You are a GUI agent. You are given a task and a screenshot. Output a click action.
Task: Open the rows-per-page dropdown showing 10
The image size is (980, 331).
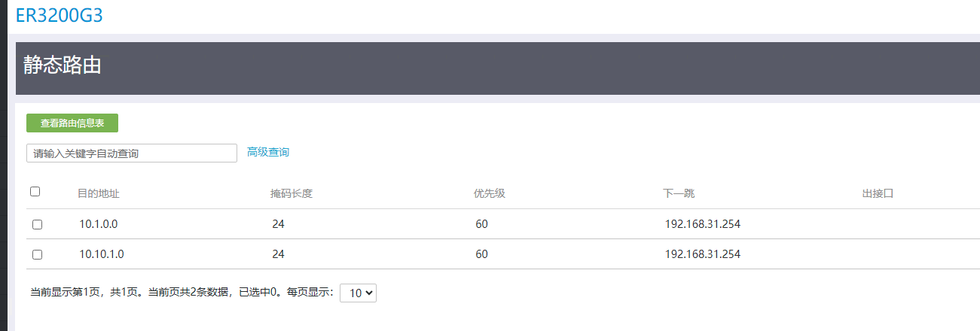pyautogui.click(x=359, y=293)
